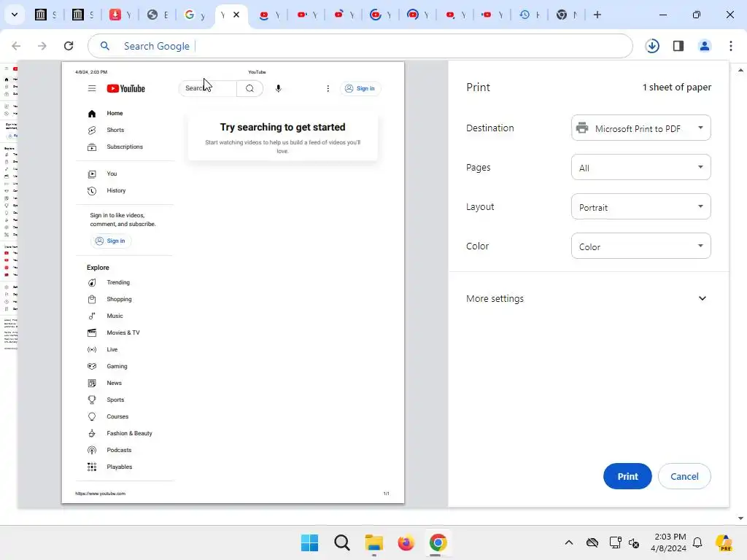Open File Explorer from taskbar
Image resolution: width=747 pixels, height=560 pixels.
point(374,542)
